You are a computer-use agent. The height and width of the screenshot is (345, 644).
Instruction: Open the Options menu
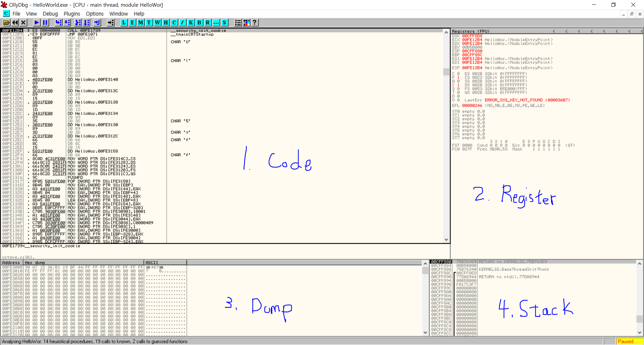[95, 14]
